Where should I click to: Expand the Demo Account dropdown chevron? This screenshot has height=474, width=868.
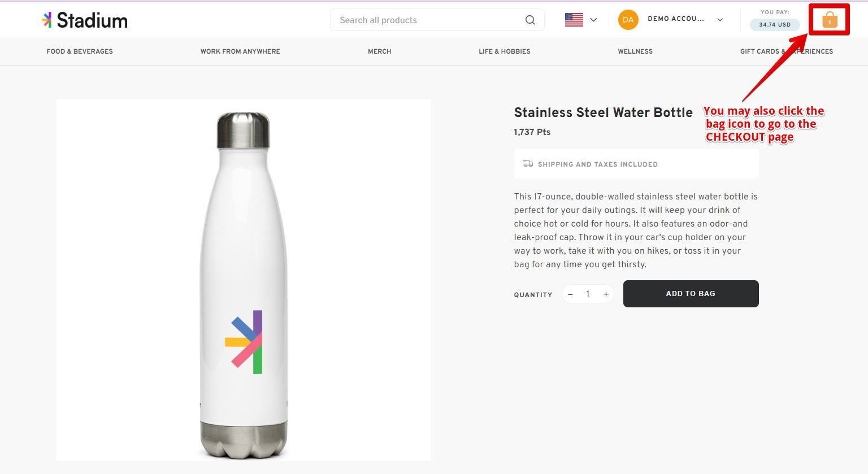click(x=720, y=20)
